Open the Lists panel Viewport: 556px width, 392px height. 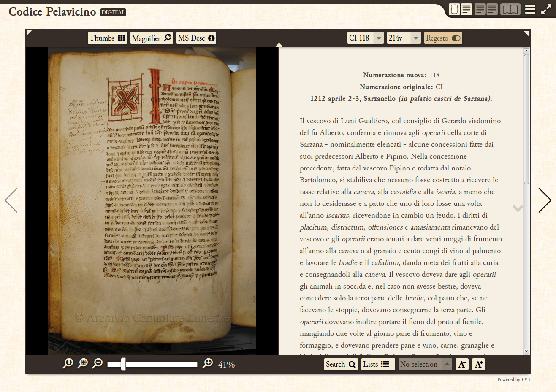click(377, 364)
